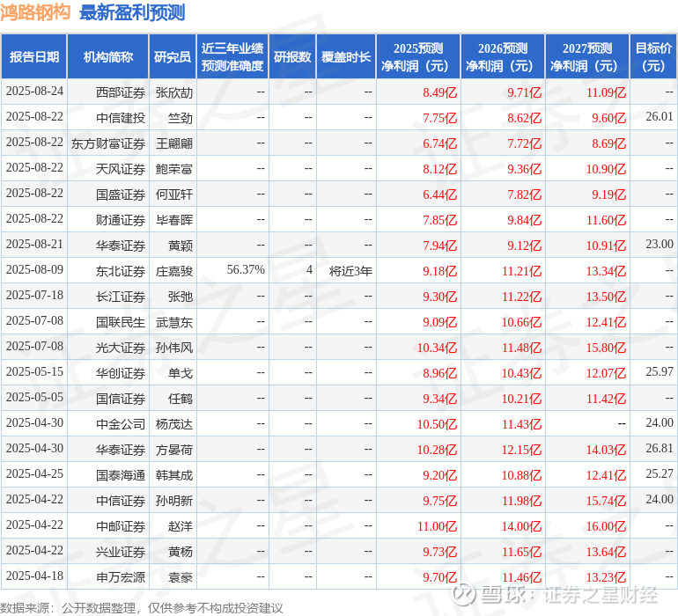Click the 2027预测净利润 column header
678x616 pixels.
coord(587,57)
